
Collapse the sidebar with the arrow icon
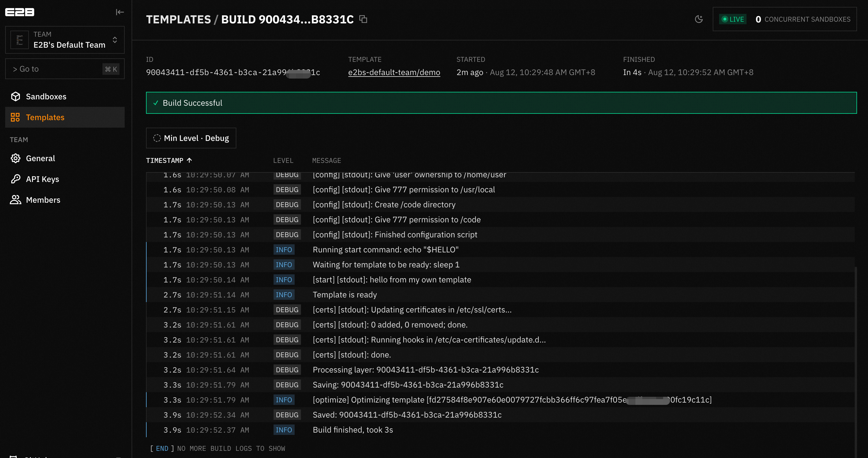tap(120, 12)
